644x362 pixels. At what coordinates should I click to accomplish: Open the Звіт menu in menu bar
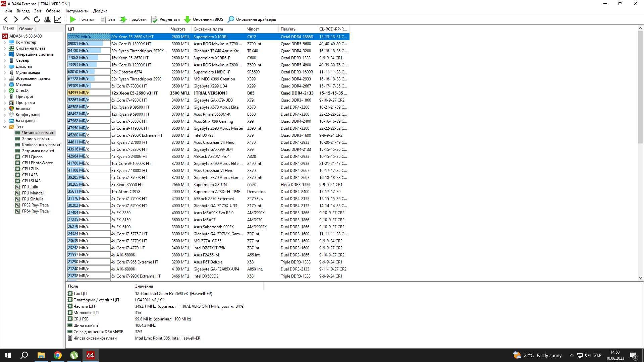(x=38, y=11)
